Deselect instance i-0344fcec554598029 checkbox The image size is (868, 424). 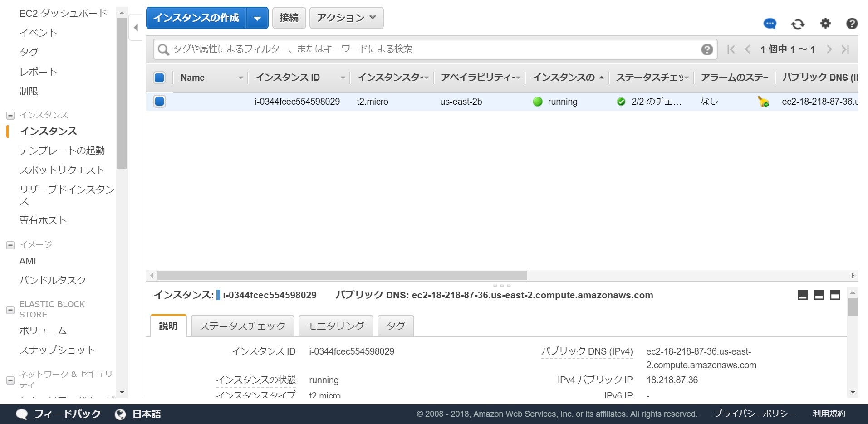pos(159,101)
